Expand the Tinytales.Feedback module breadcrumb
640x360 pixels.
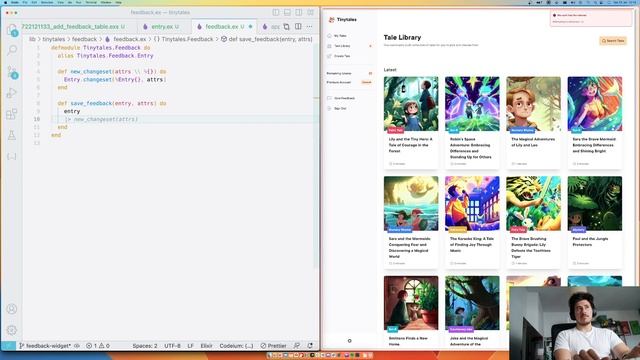pos(183,39)
